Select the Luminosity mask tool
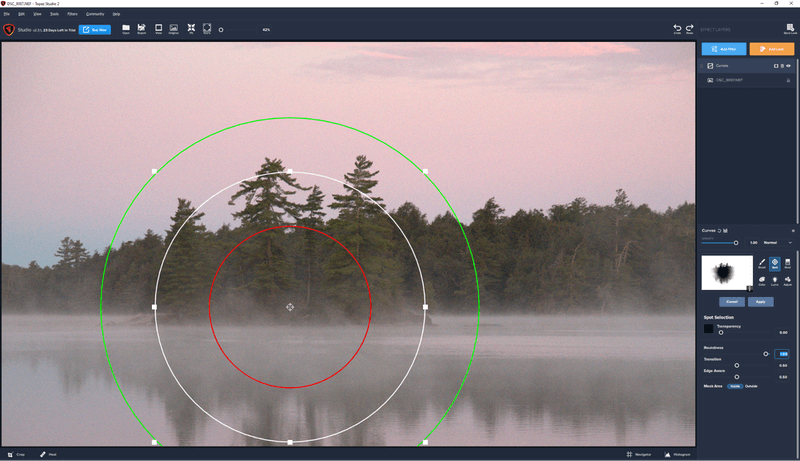800x461 pixels. click(x=774, y=280)
